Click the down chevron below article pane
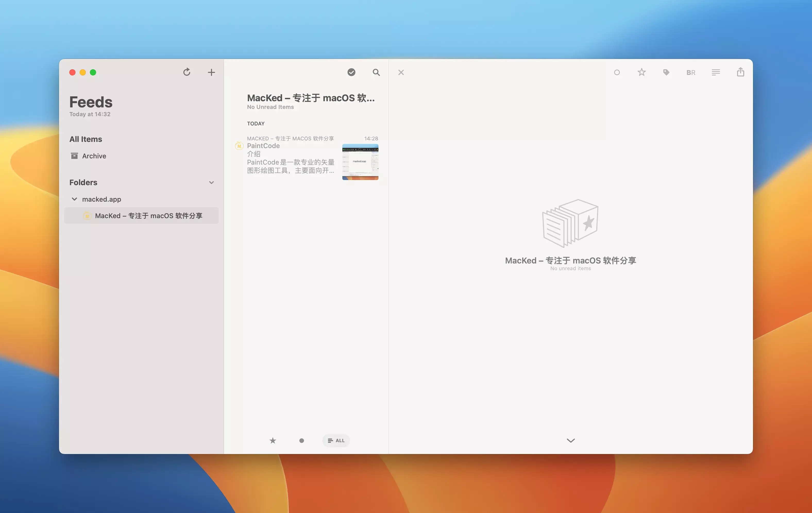The width and height of the screenshot is (812, 513). click(x=571, y=440)
